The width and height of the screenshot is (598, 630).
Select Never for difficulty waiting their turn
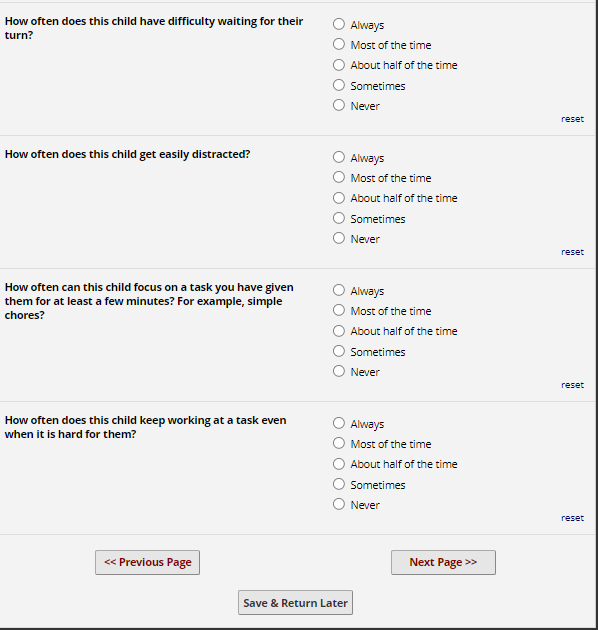tap(339, 105)
